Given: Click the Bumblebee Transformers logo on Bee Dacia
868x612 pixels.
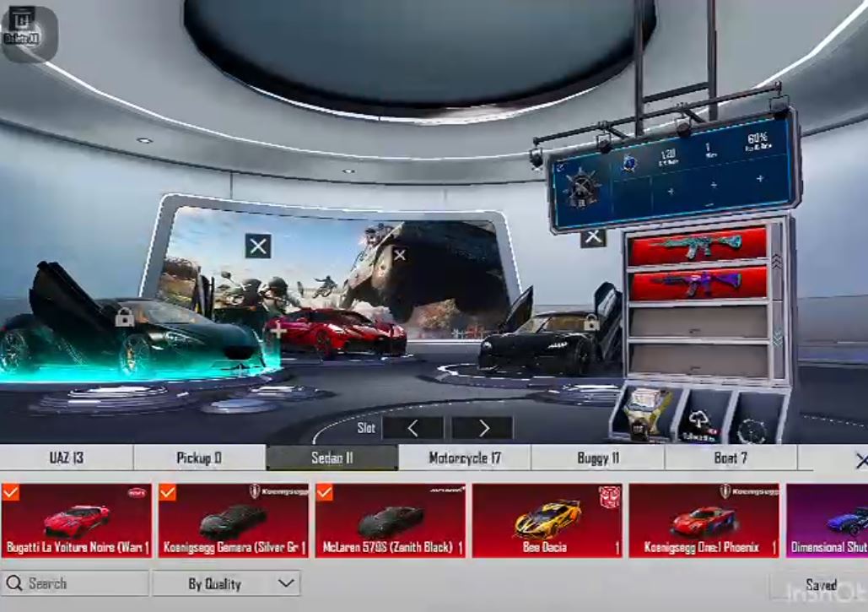Looking at the screenshot, I should pos(609,496).
